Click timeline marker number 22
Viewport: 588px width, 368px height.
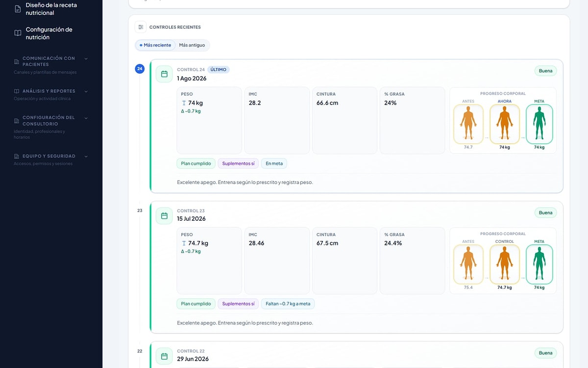[140, 351]
